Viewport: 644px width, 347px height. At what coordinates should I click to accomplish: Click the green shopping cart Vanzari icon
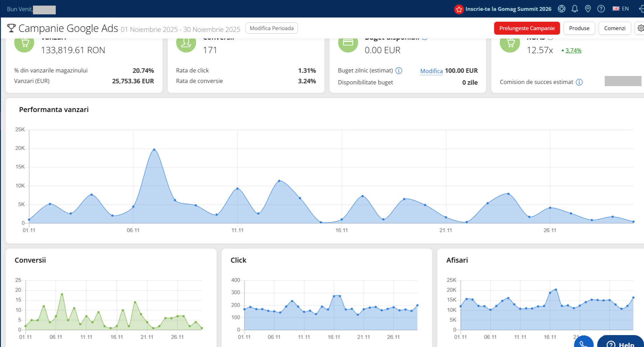[x=24, y=43]
